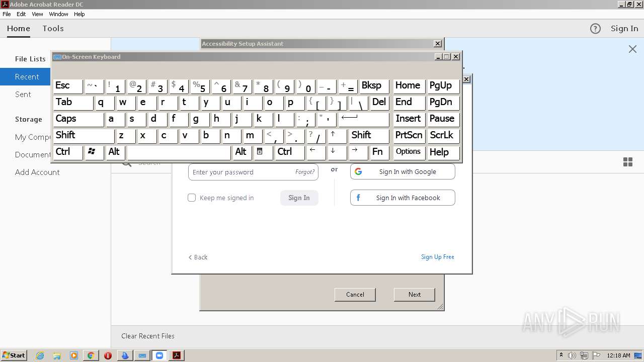The width and height of the screenshot is (644, 362).
Task: Open the Help question mark icon
Action: coord(595,29)
